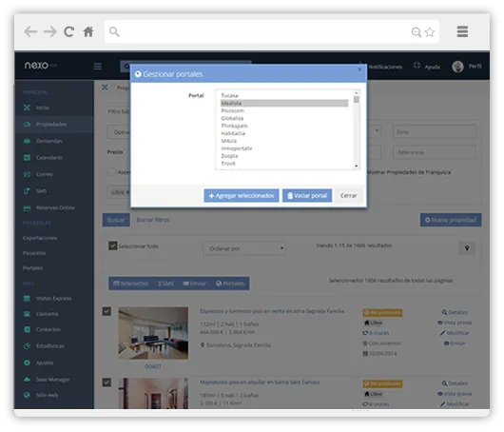Bookmark page with star icon
The image size is (504, 432).
click(x=430, y=31)
